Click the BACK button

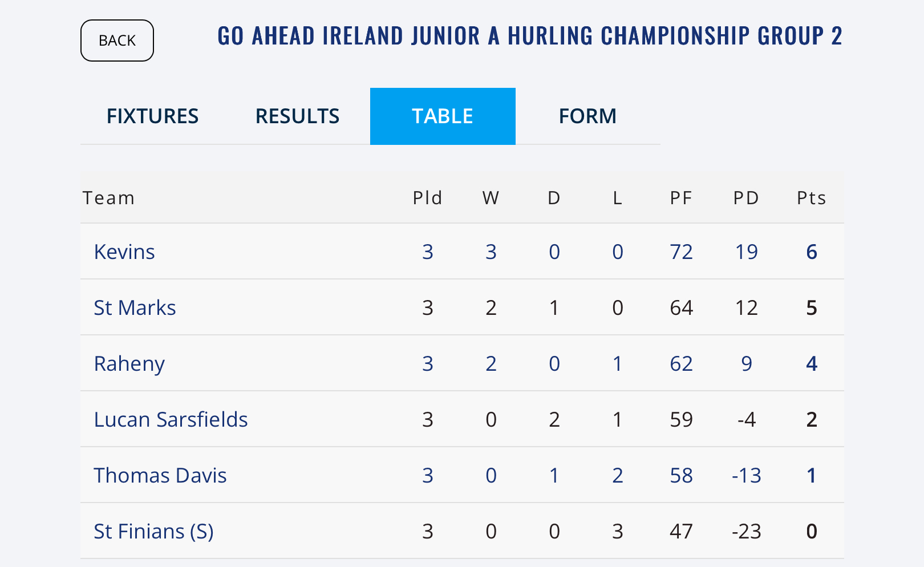click(117, 40)
